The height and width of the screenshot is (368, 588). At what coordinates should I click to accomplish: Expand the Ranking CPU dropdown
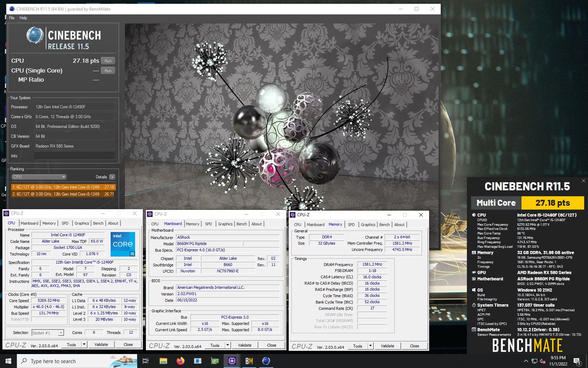click(39, 177)
